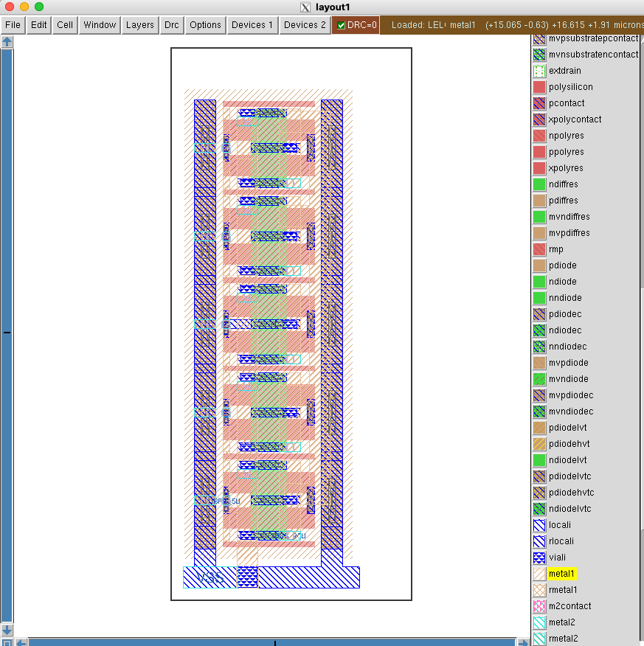Expand the Devices 2 menu
Image resolution: width=644 pixels, height=646 pixels.
tap(305, 25)
